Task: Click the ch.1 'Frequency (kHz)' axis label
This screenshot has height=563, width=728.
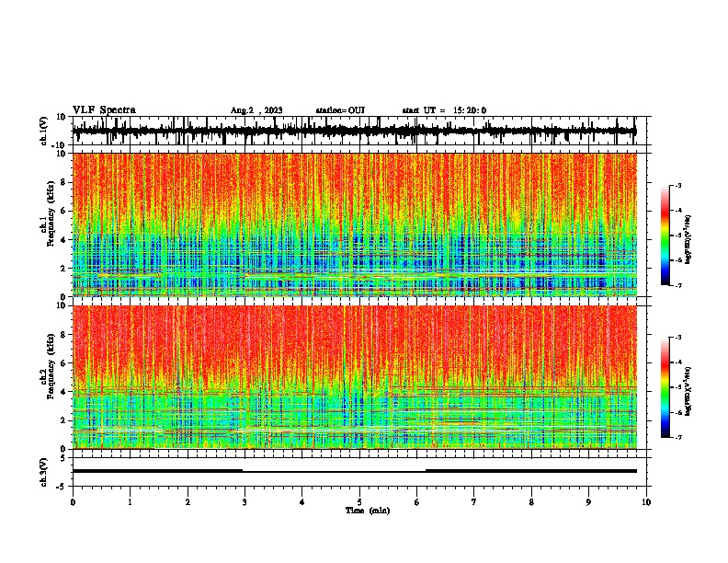Action: pyautogui.click(x=51, y=213)
